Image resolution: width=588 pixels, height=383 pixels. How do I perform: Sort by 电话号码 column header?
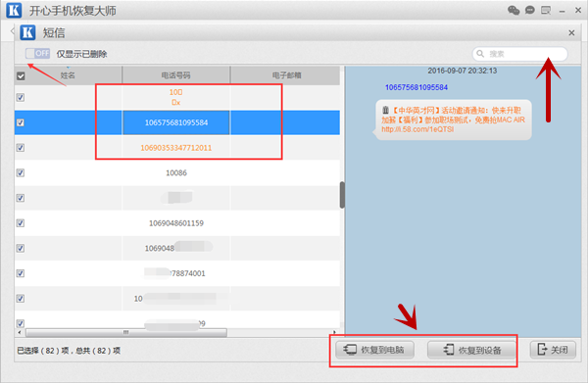coord(175,75)
